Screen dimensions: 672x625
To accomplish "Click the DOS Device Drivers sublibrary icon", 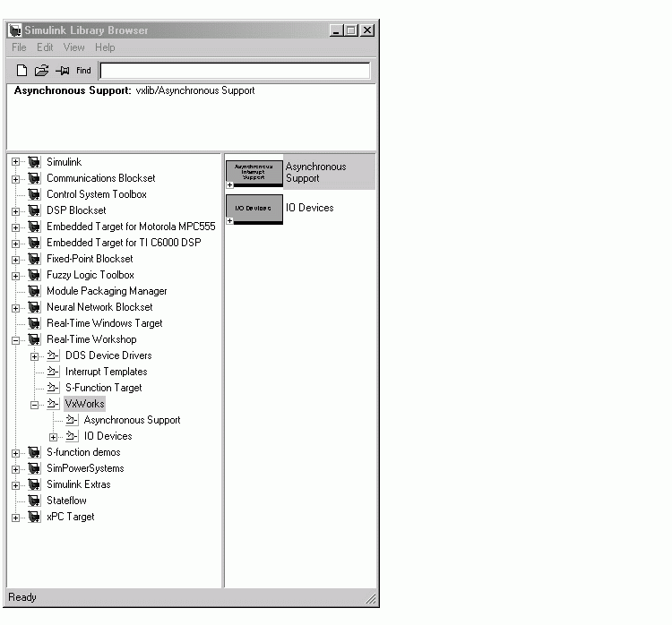I will (x=53, y=355).
